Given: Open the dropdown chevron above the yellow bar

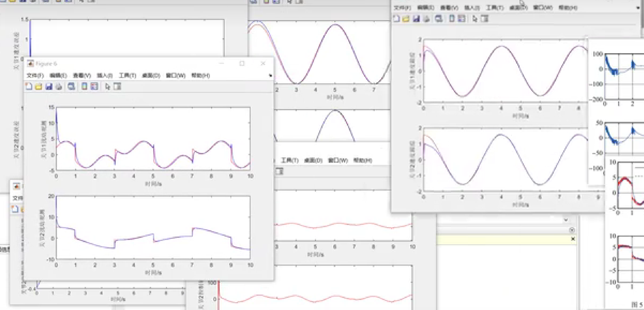Looking at the screenshot, I should click(x=566, y=220).
